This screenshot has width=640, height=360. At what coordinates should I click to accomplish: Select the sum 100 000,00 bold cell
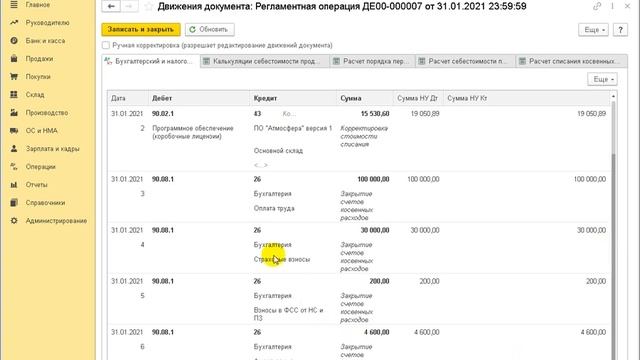373,179
